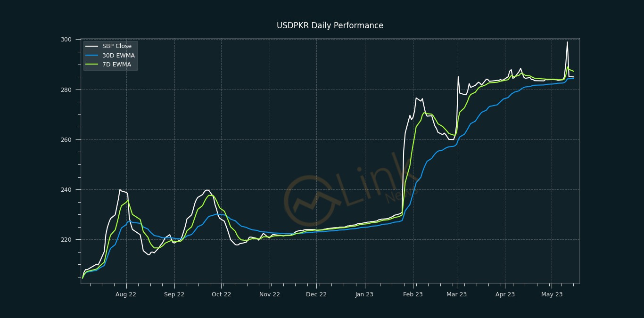Select the 30D EWMA legend entry

pyautogui.click(x=110, y=56)
